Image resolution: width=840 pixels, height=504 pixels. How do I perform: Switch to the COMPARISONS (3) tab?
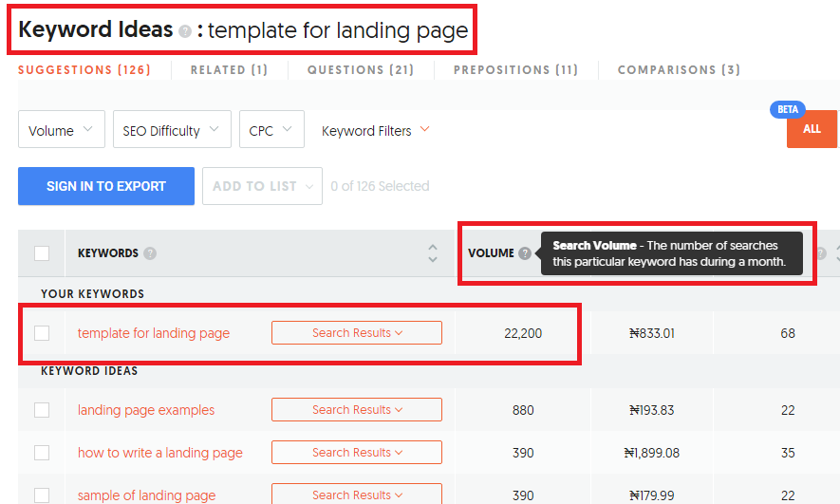click(679, 70)
